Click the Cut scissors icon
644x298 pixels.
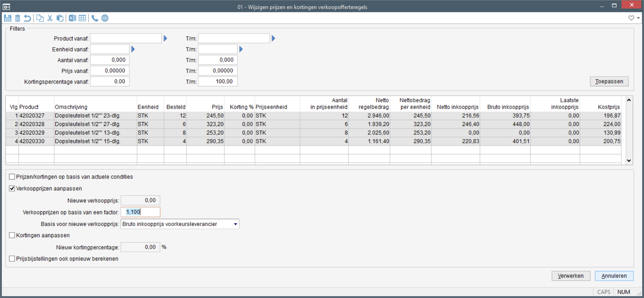pyautogui.click(x=50, y=18)
